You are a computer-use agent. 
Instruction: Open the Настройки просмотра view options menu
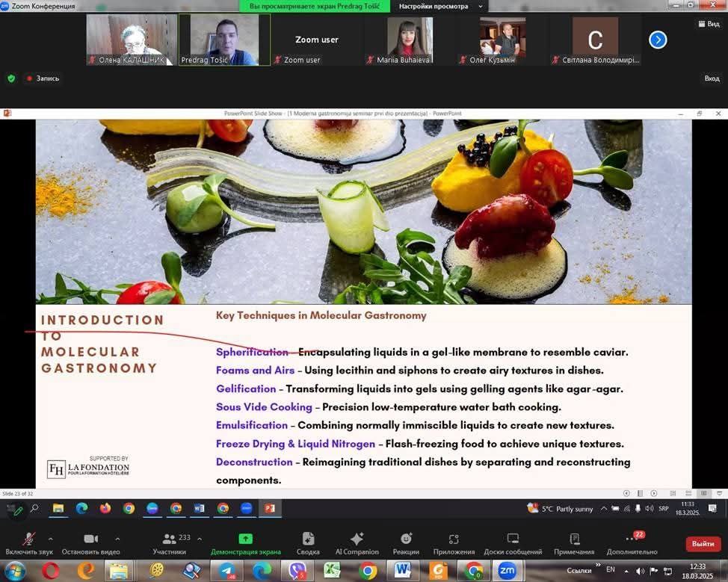433,6
